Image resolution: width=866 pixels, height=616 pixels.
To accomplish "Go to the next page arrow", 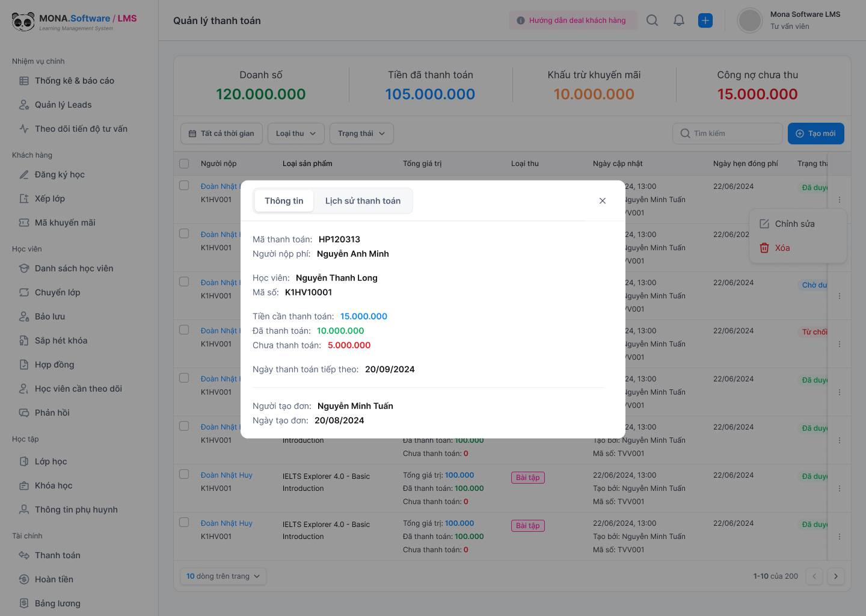I will tap(835, 576).
